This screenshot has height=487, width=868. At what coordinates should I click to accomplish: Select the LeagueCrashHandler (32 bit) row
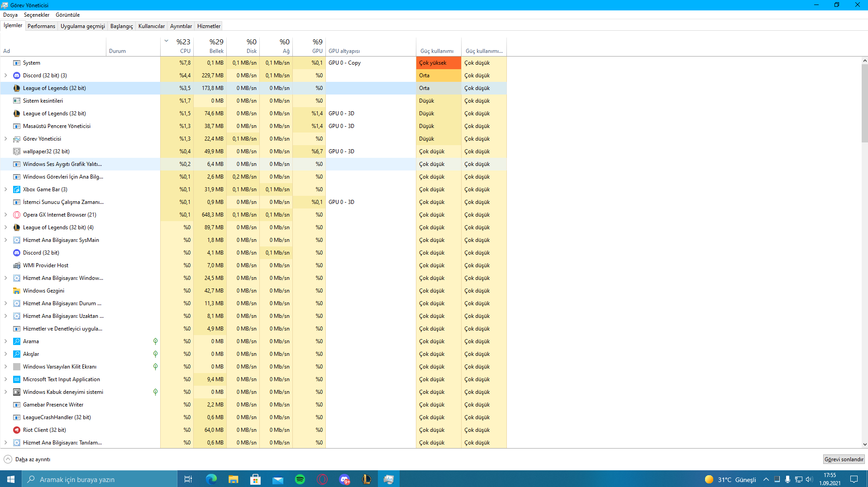(x=253, y=417)
